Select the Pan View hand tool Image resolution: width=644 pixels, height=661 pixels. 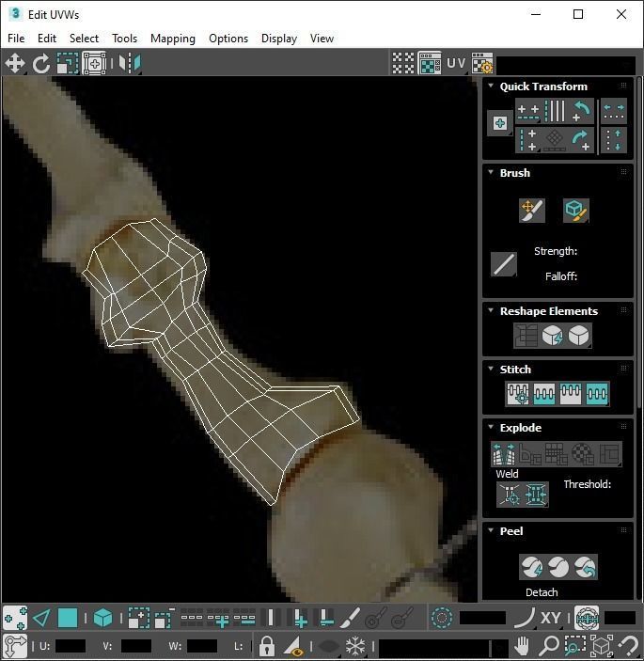(x=523, y=645)
